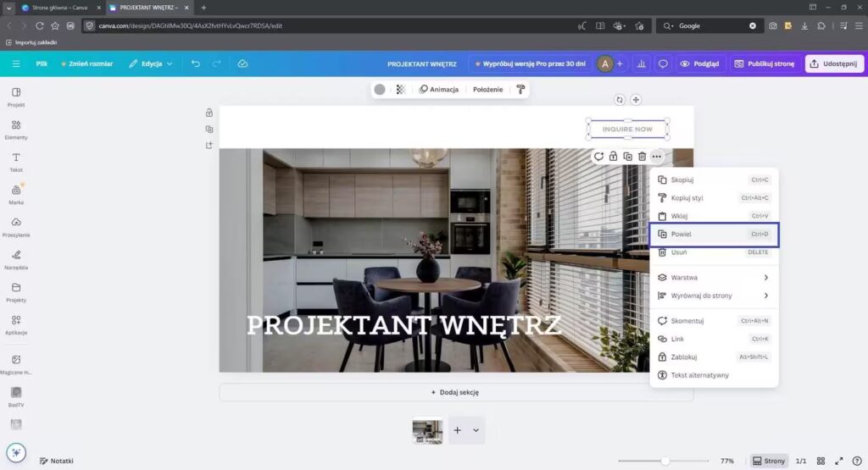Open the Elementy sidebar panel
The width and height of the screenshot is (868, 470).
[x=16, y=130]
